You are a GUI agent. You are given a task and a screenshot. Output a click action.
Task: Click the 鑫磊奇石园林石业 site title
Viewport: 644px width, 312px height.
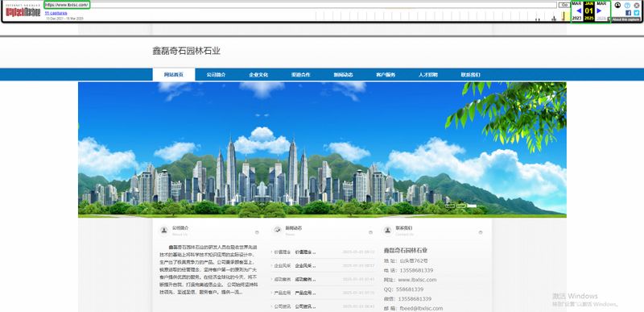pyautogui.click(x=187, y=51)
